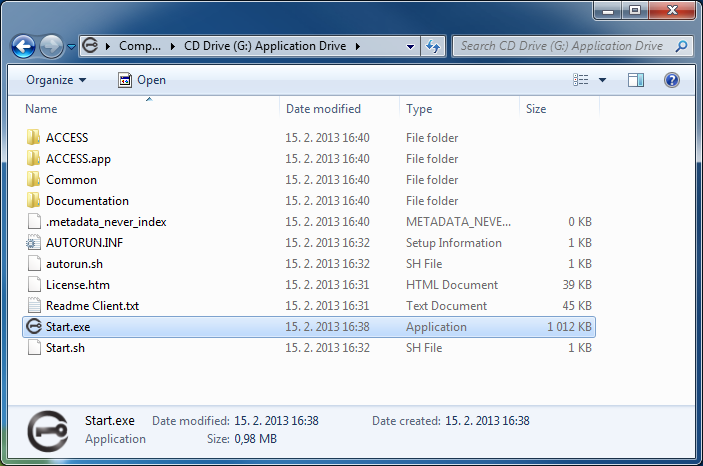
Task: Expand the change view options arrow
Action: point(602,80)
